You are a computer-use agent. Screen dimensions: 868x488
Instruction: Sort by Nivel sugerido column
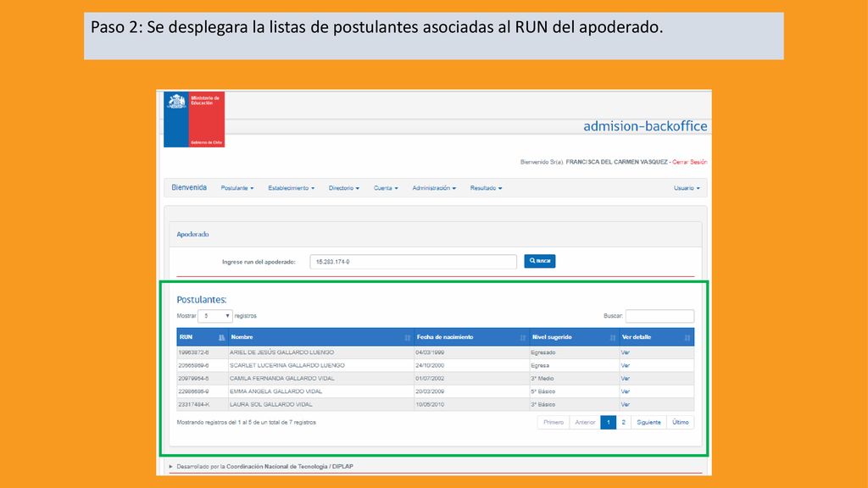pyautogui.click(x=574, y=337)
